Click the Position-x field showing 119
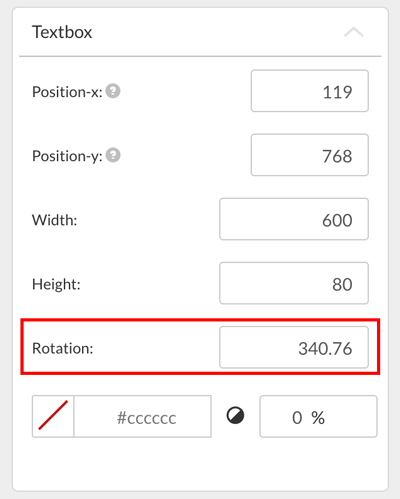 (x=310, y=91)
